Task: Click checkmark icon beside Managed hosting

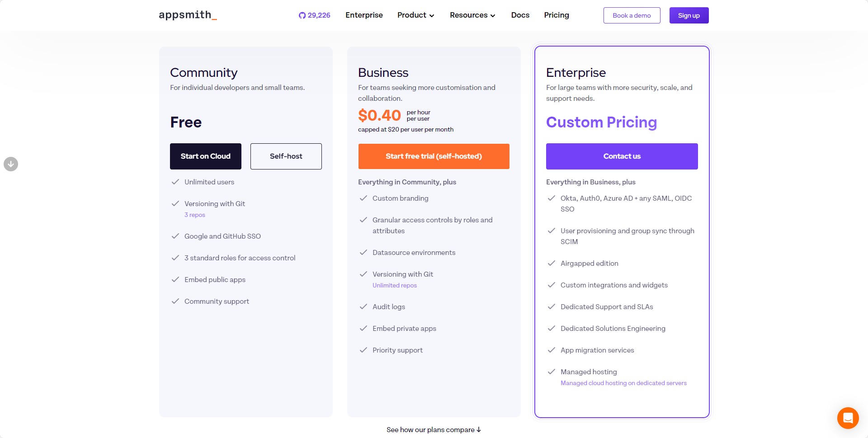Action: click(552, 372)
